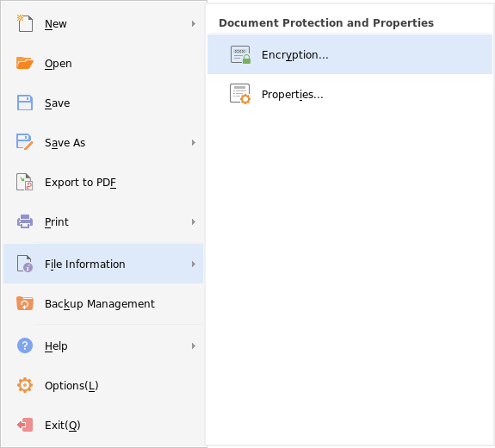Click the Save disk icon
Image resolution: width=495 pixels, height=448 pixels.
pyautogui.click(x=25, y=103)
